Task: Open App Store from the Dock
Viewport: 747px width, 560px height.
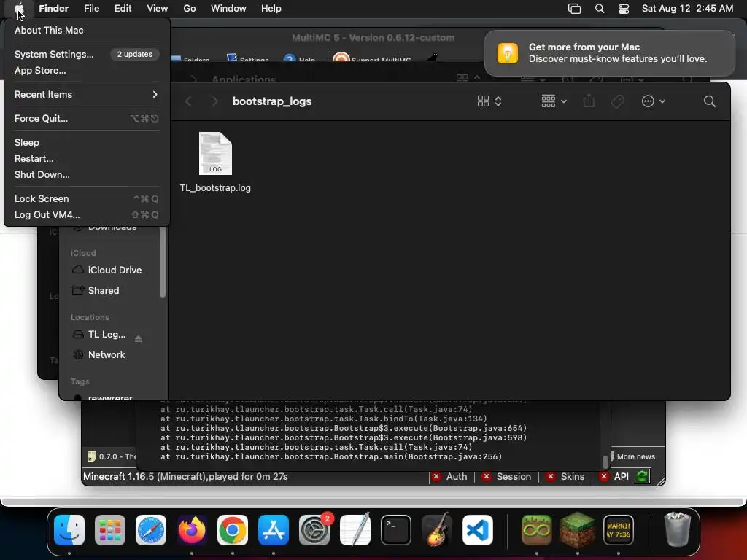Action: point(274,530)
